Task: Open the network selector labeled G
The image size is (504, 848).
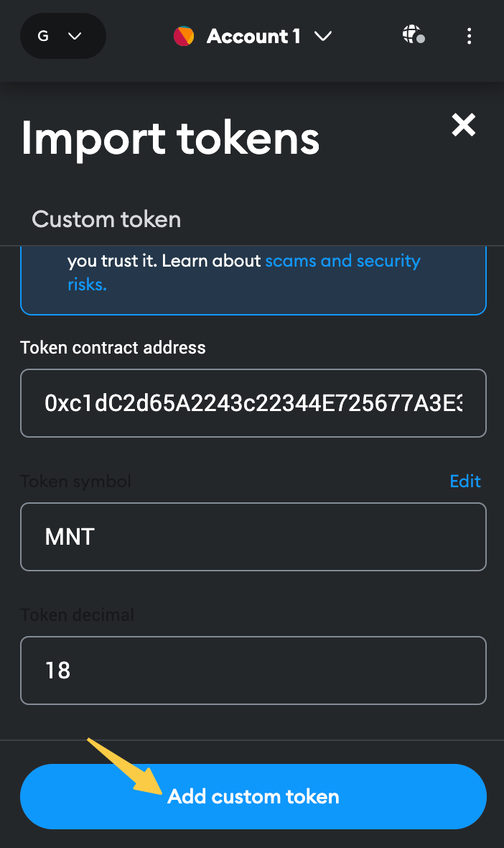Action: (x=62, y=36)
